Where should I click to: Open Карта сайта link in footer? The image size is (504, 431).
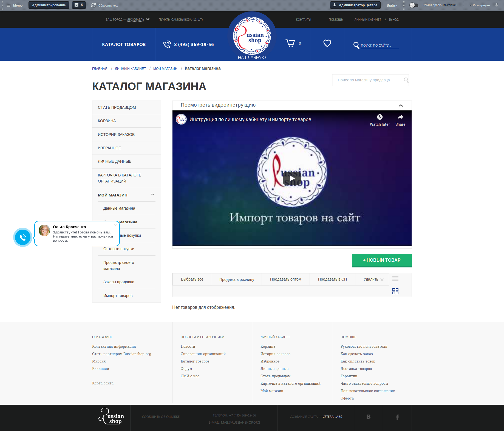(103, 383)
